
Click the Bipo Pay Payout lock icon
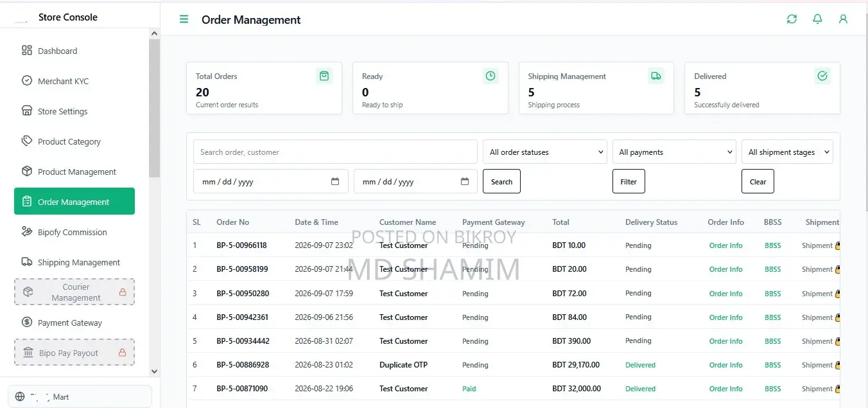(x=123, y=353)
